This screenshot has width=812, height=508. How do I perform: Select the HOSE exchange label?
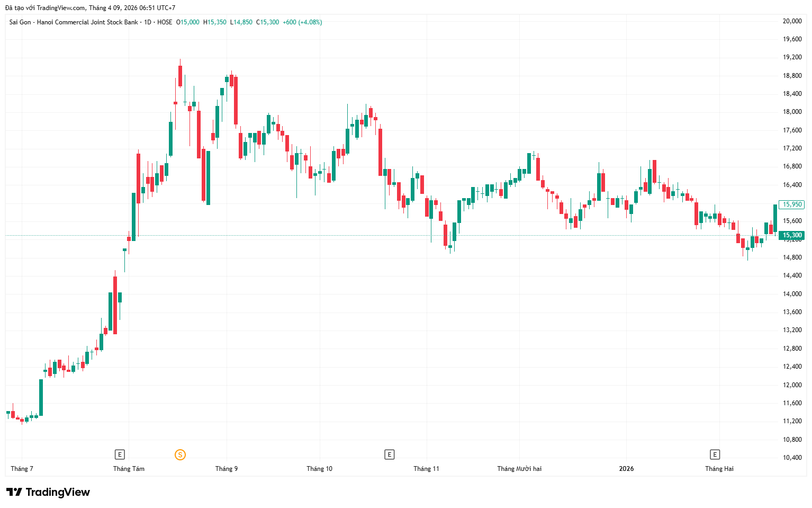(x=165, y=22)
